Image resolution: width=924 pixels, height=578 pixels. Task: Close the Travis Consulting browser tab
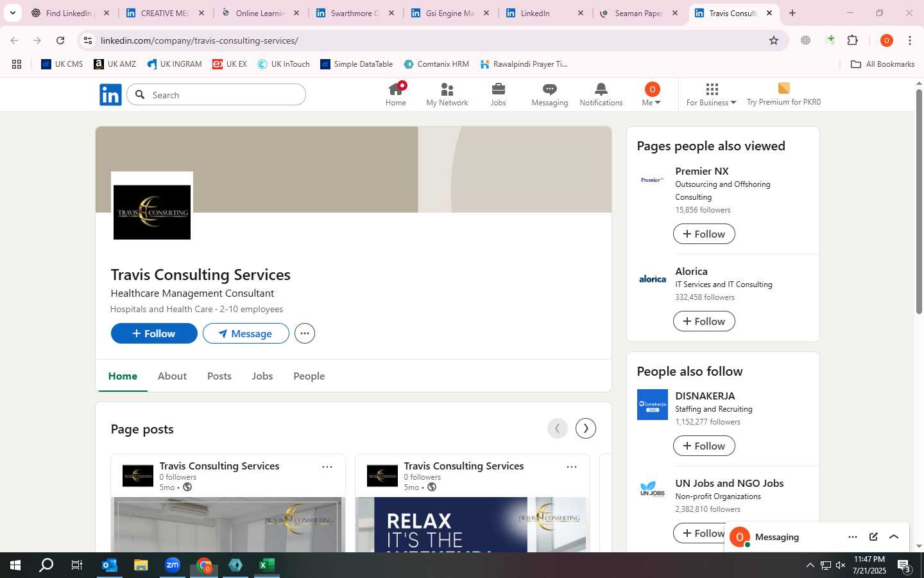[769, 13]
